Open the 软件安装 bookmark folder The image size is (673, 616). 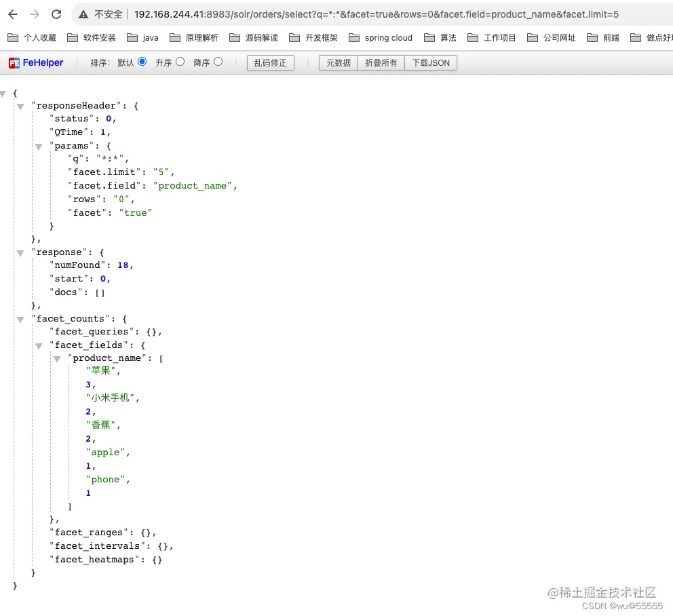(x=92, y=38)
